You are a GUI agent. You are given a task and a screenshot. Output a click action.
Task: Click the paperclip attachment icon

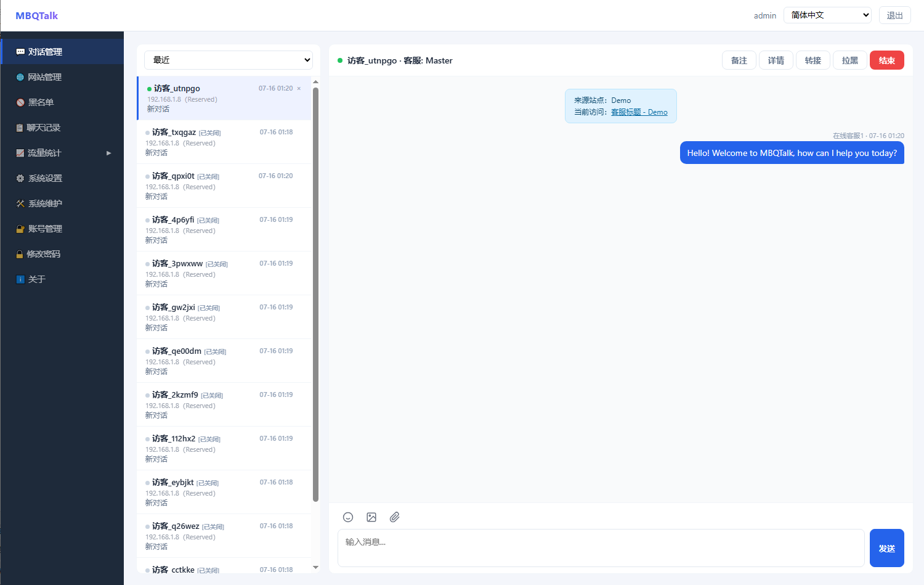(x=395, y=517)
